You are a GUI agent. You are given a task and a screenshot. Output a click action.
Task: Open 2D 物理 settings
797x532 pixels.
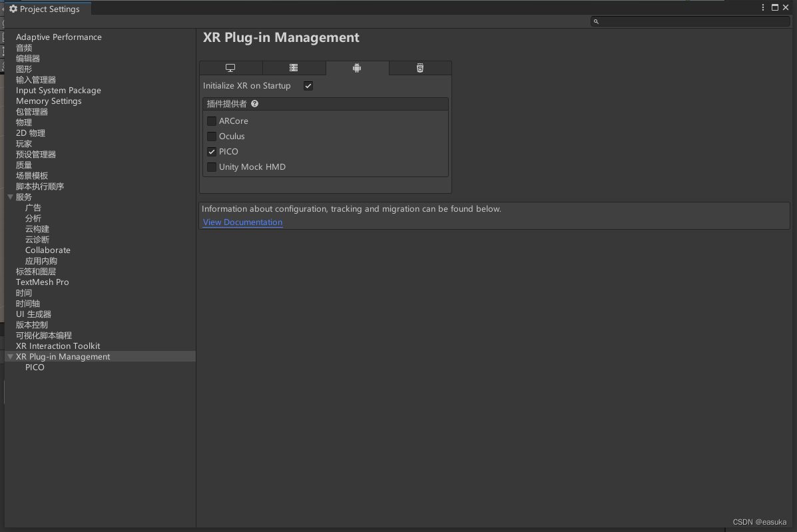click(31, 133)
